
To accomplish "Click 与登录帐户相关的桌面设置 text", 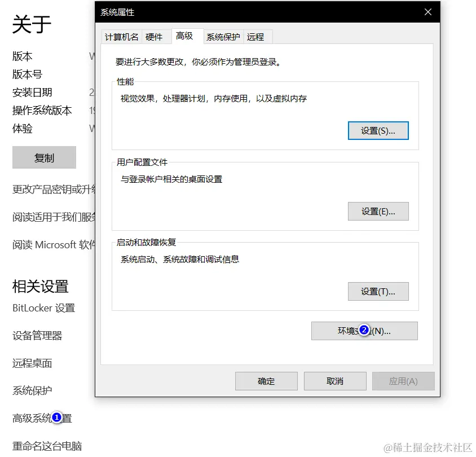I will (x=171, y=179).
